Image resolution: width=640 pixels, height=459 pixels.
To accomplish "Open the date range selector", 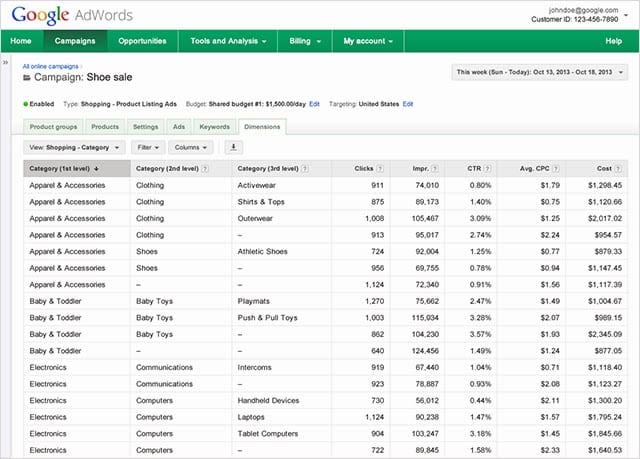I will pyautogui.click(x=539, y=72).
